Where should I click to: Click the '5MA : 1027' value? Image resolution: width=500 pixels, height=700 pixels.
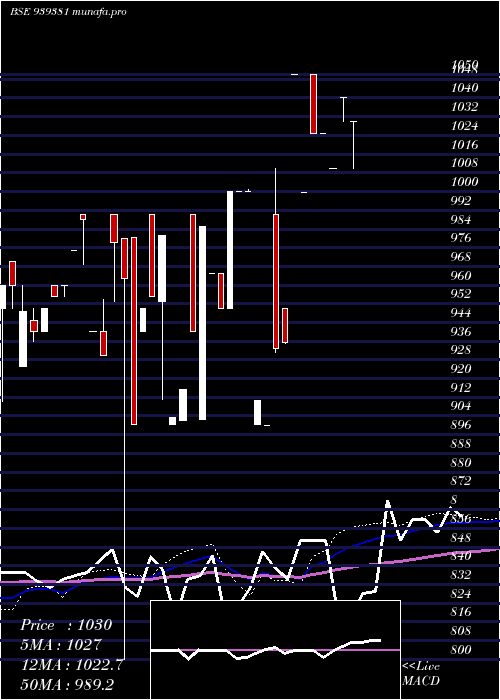click(61, 645)
